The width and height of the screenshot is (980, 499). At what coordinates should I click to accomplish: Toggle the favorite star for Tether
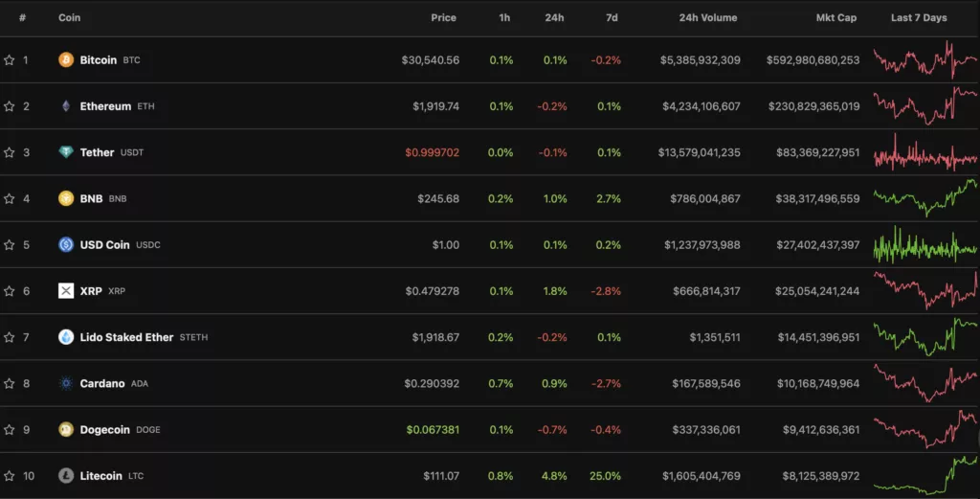[x=10, y=152]
